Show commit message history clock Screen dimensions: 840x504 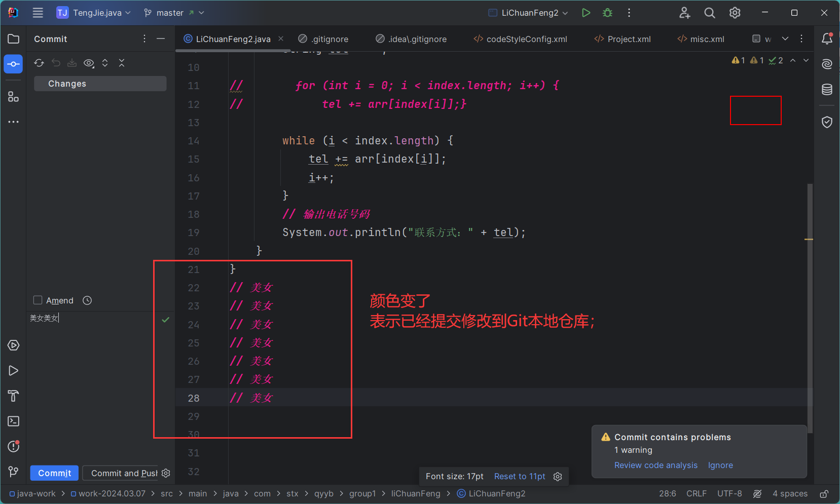(x=87, y=300)
